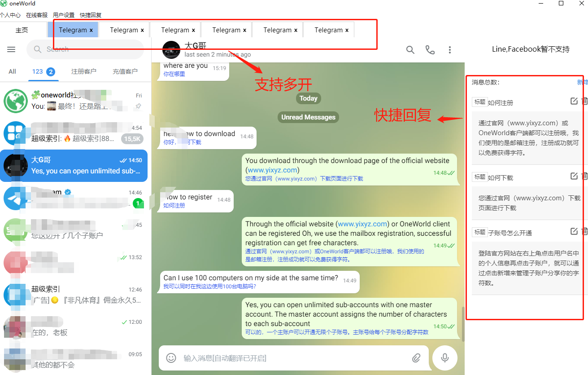Open the 用户设置 menu
This screenshot has height=375, width=588.
click(64, 15)
